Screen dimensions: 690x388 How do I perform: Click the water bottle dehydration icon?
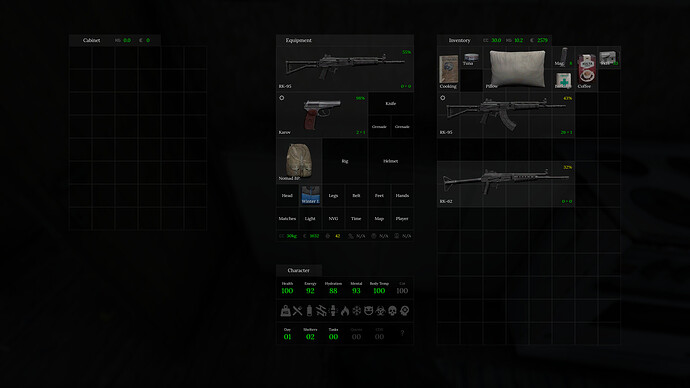(x=309, y=311)
